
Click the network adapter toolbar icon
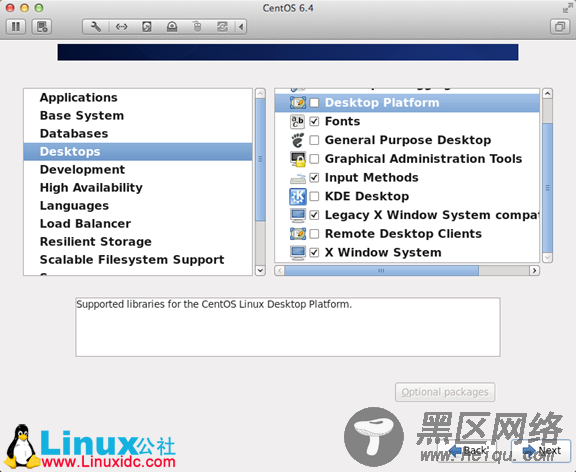(122, 27)
